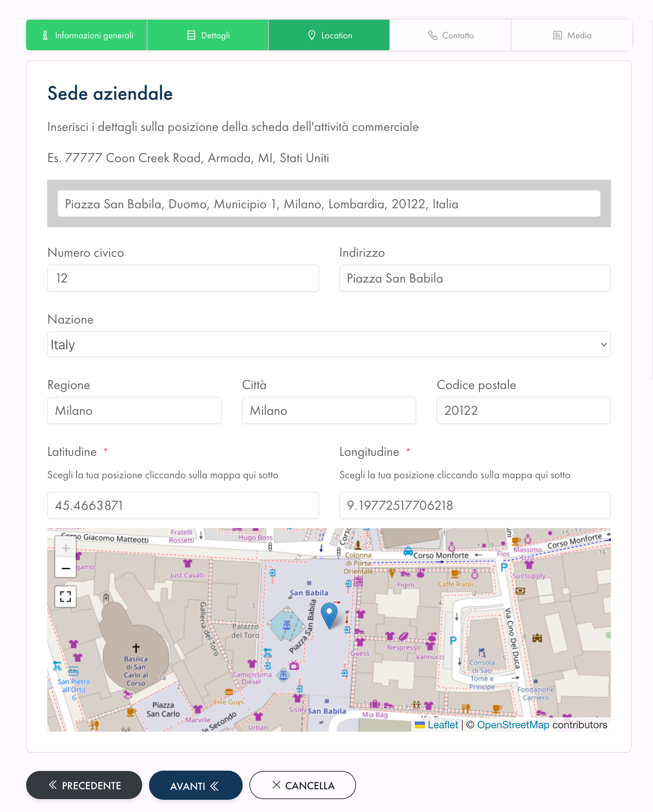Click the full address search field
Image resolution: width=653 pixels, height=812 pixels.
329,204
